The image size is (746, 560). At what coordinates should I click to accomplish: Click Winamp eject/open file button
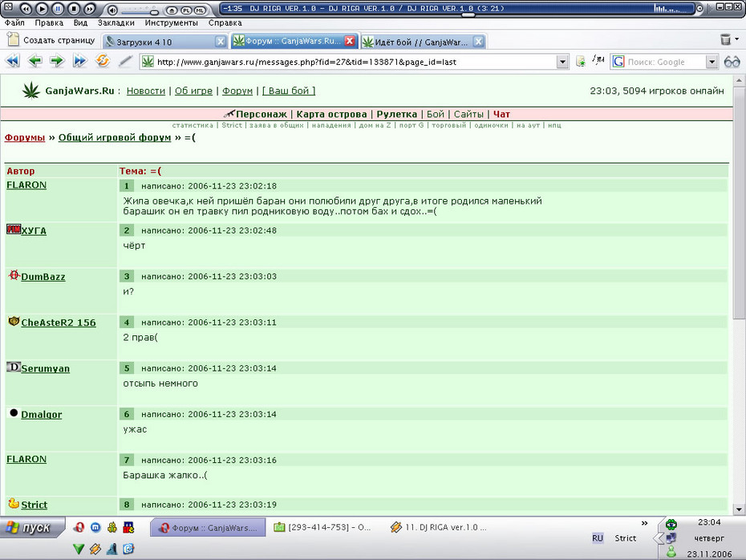(x=172, y=10)
